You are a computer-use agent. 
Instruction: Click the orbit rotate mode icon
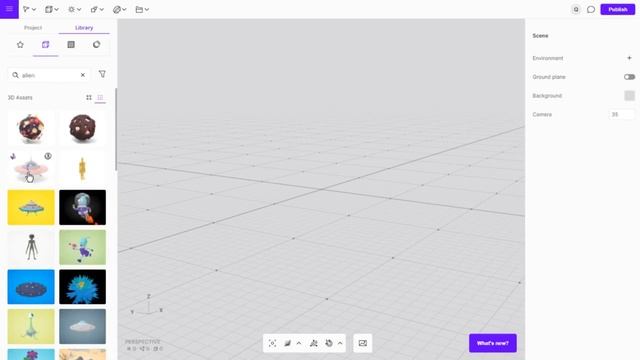pyautogui.click(x=329, y=343)
